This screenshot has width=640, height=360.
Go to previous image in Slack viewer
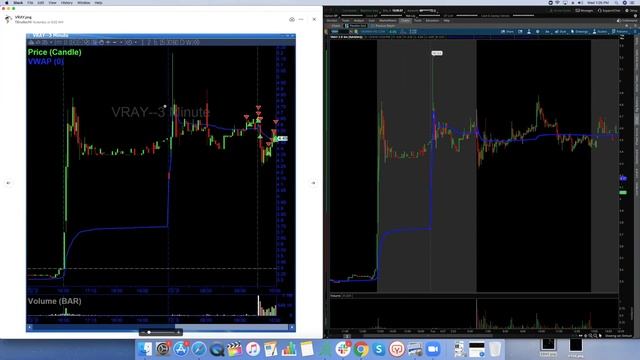click(8, 183)
